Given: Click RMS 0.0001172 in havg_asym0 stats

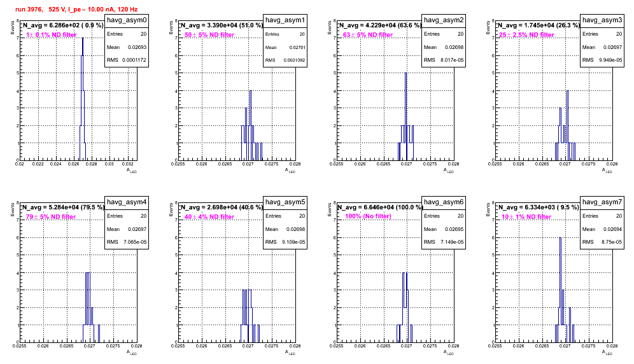Looking at the screenshot, I should 127,60.
